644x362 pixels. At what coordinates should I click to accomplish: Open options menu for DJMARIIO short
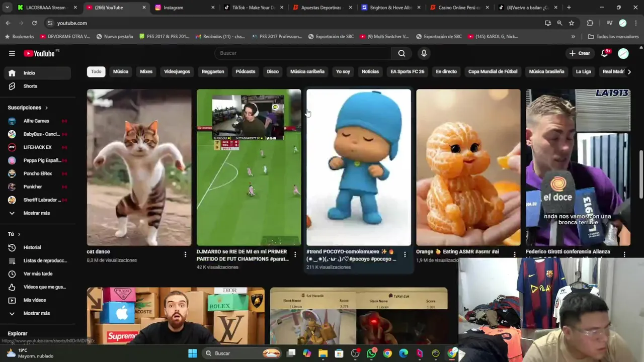tap(295, 254)
